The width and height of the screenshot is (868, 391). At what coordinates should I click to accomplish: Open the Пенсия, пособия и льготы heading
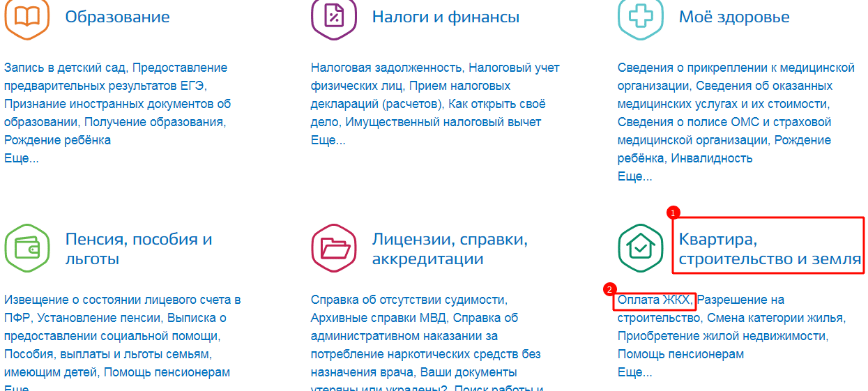pos(139,249)
